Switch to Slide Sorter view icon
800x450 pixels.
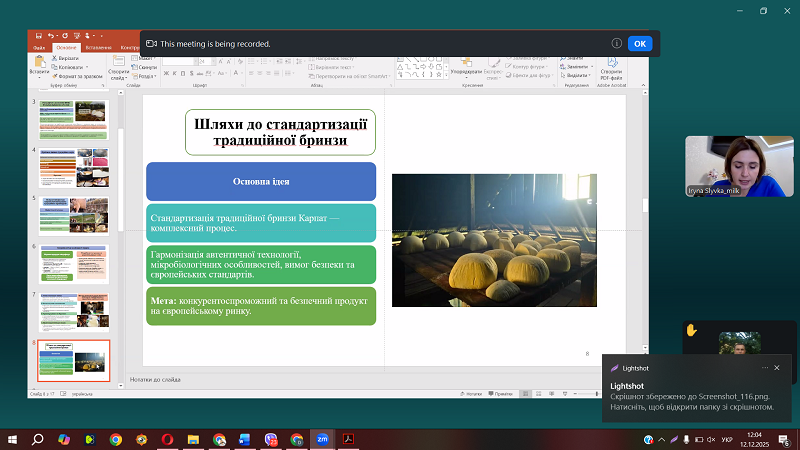[539, 394]
